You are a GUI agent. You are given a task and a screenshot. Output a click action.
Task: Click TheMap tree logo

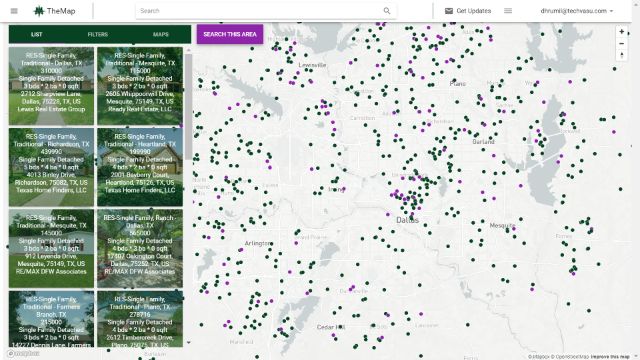(x=39, y=11)
